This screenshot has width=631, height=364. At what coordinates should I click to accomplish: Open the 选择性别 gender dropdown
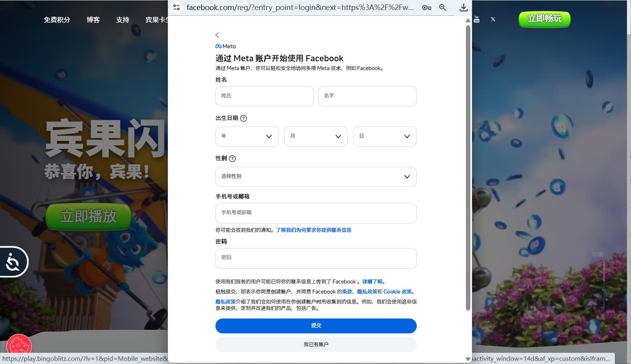[x=316, y=177]
